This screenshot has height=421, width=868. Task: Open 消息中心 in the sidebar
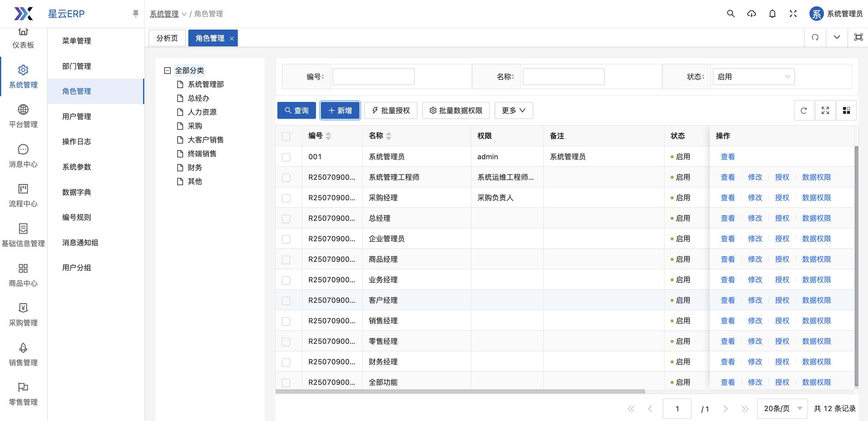[23, 156]
